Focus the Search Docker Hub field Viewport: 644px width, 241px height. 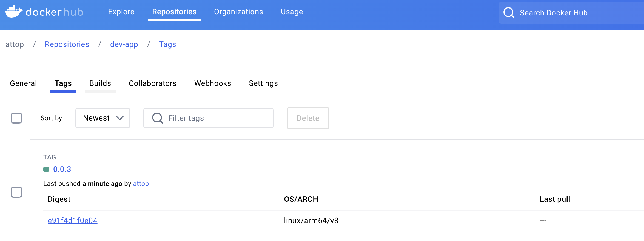tap(571, 13)
